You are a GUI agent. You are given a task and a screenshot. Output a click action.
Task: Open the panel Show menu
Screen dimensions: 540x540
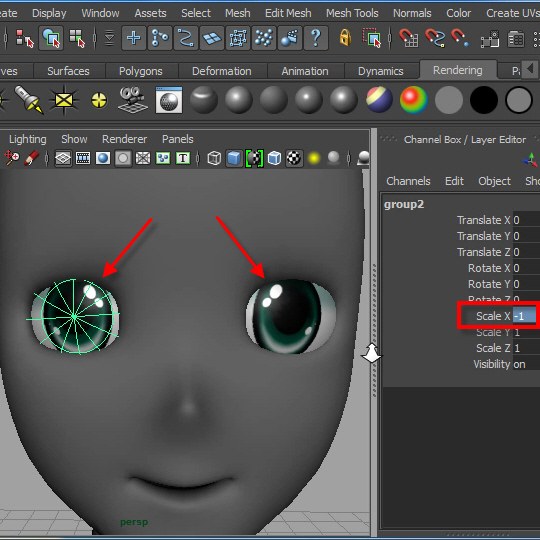point(74,139)
